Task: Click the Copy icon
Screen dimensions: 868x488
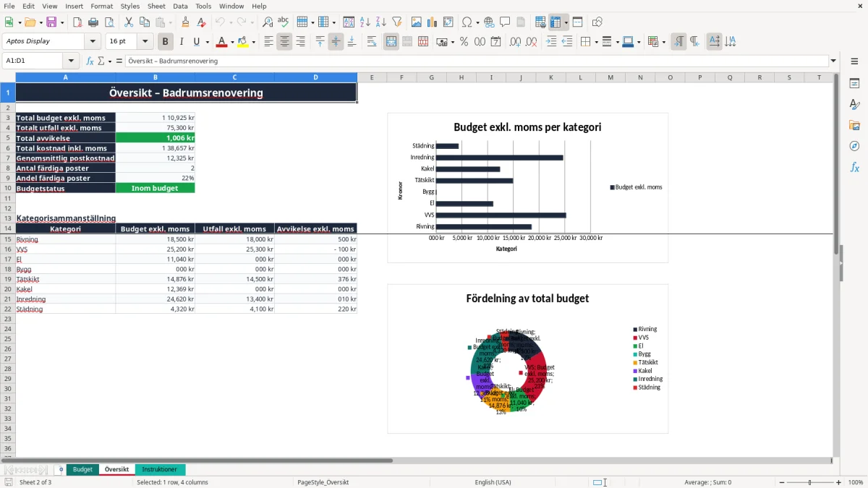Action: pos(144,22)
